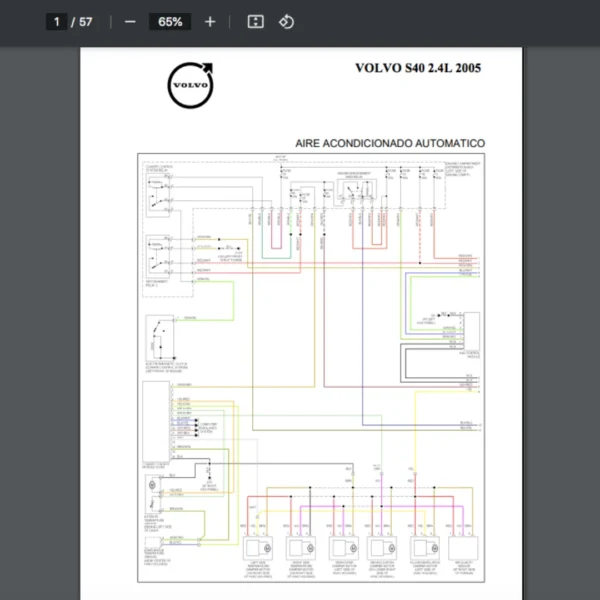
Task: Click the zoom in plus button
Action: (x=209, y=22)
